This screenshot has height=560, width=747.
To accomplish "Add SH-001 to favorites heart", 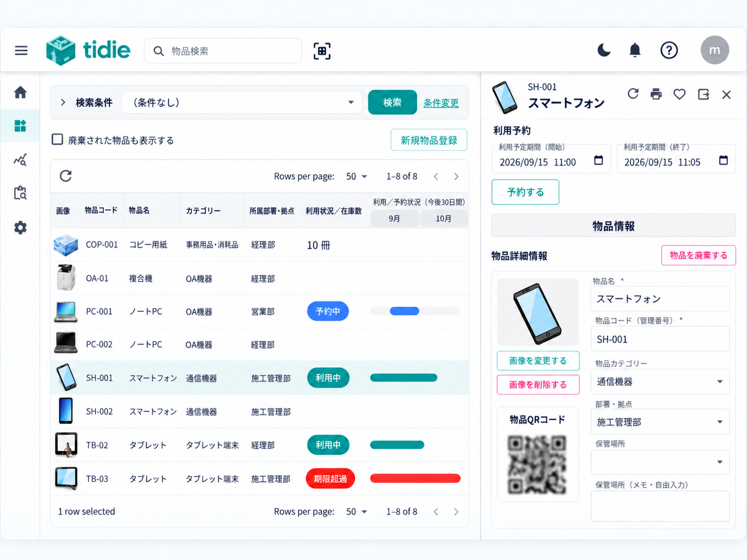I will tap(679, 94).
